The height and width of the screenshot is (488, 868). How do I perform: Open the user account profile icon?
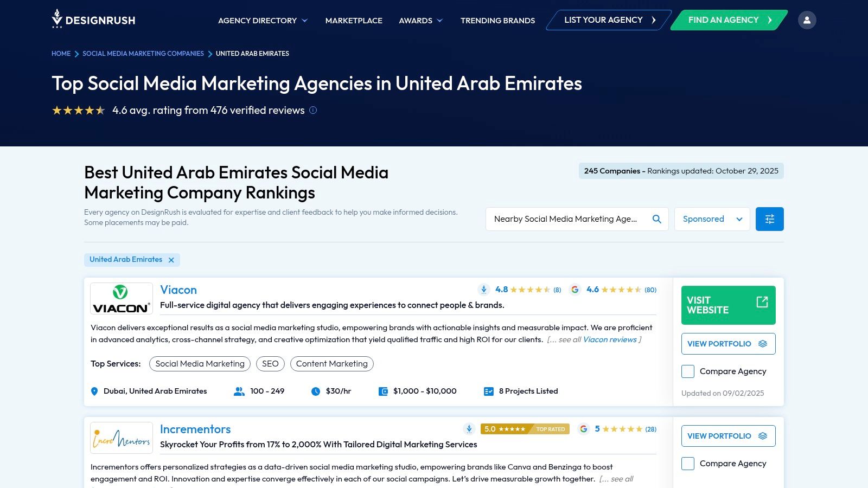click(807, 20)
